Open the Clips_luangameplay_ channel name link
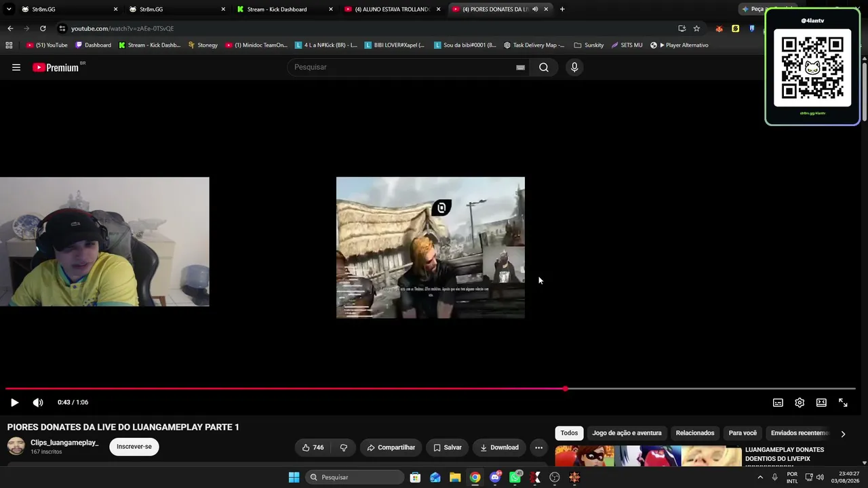Image resolution: width=868 pixels, height=488 pixels. (64, 443)
